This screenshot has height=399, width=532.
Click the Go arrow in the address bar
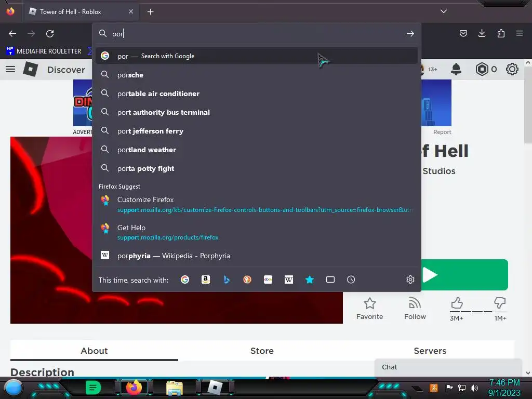410,34
